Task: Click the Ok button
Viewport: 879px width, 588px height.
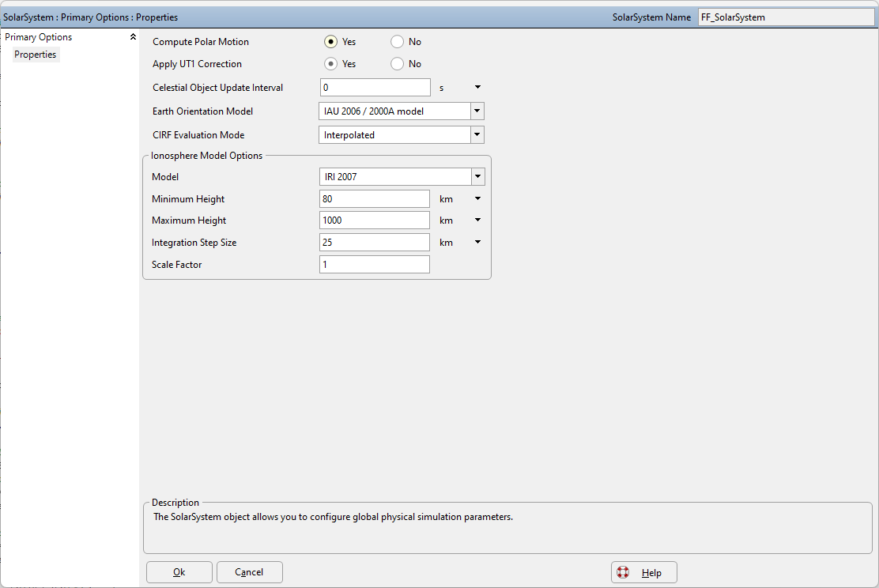Action: pyautogui.click(x=179, y=572)
